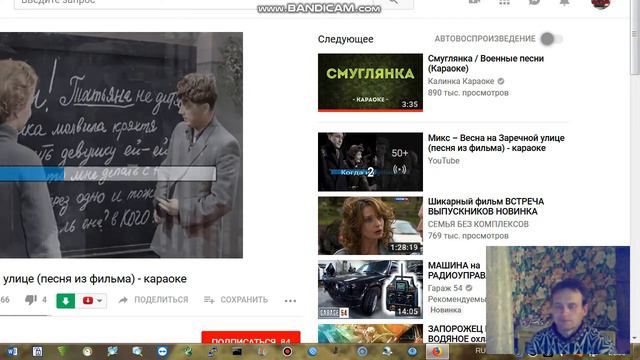
Task: Open the ВСТРЕЧА ВЫПУСКНИКОВ film thumbnail
Action: coord(370,226)
